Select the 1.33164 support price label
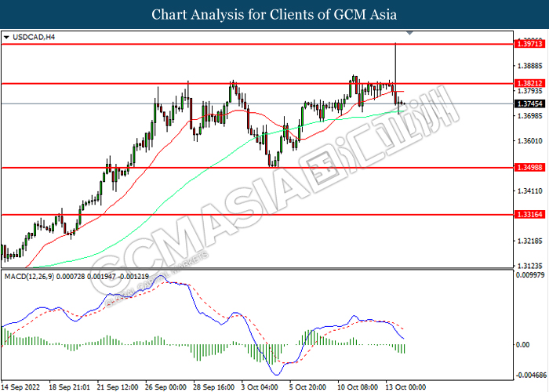 [x=530, y=214]
